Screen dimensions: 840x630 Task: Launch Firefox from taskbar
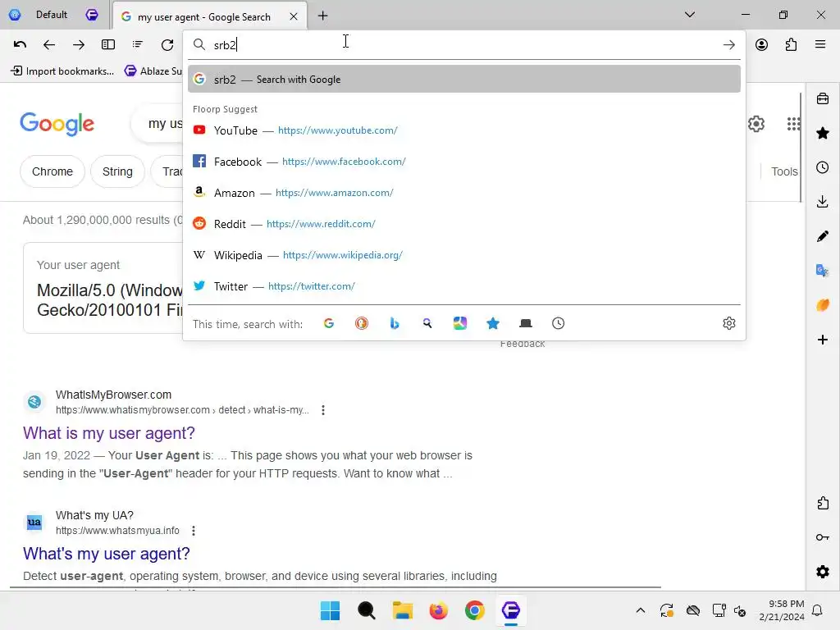(438, 610)
